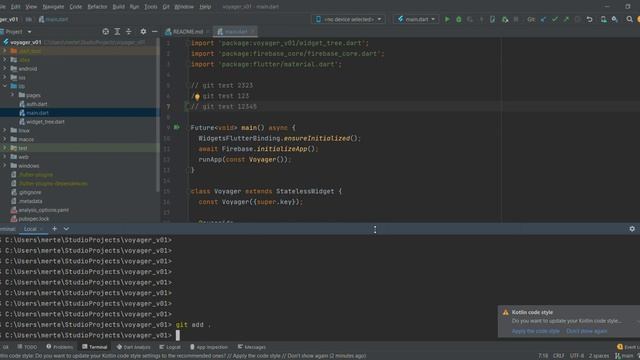Open the Event Log from status bar
This screenshot has width=640, height=360.
pyautogui.click(x=628, y=347)
